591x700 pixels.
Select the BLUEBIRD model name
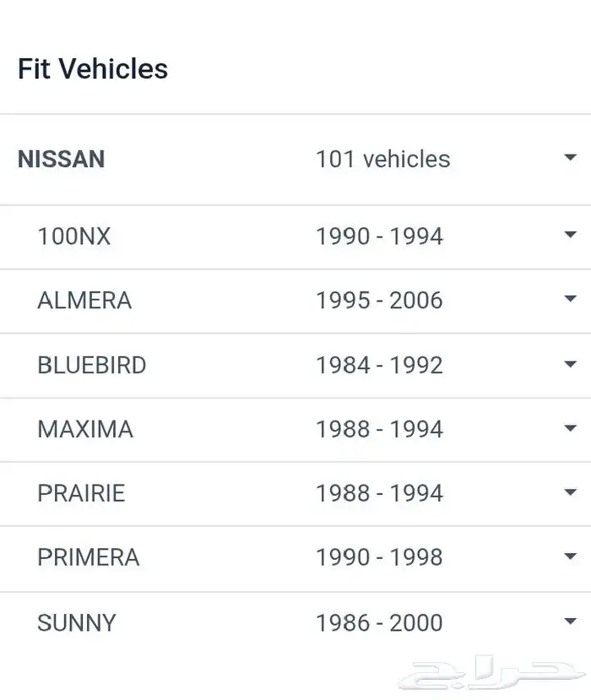92,365
